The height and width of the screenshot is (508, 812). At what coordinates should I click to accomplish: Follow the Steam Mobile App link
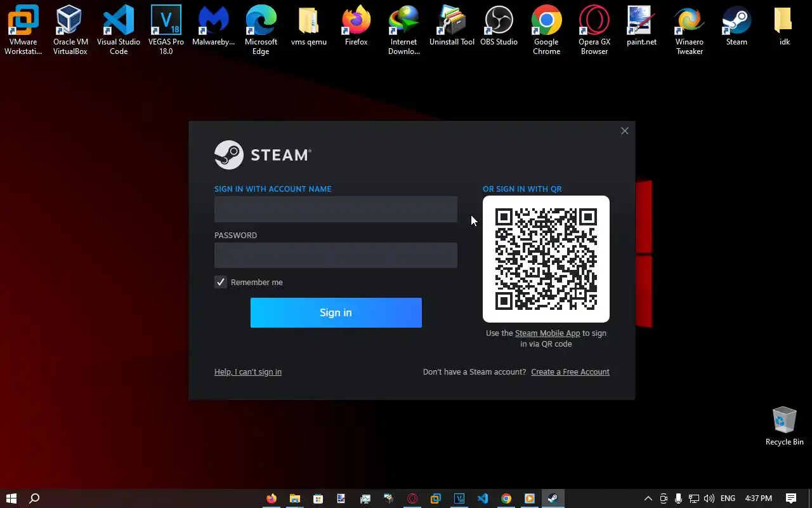[x=547, y=333]
